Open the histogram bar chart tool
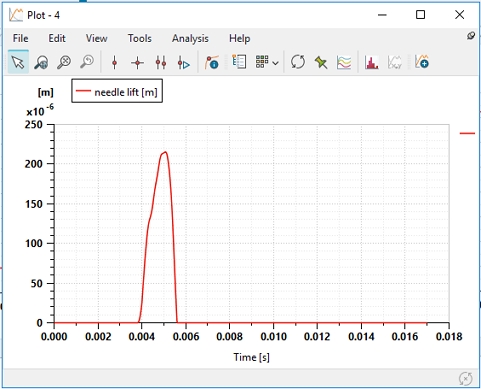Image resolution: width=481 pixels, height=389 pixels. pos(371,62)
